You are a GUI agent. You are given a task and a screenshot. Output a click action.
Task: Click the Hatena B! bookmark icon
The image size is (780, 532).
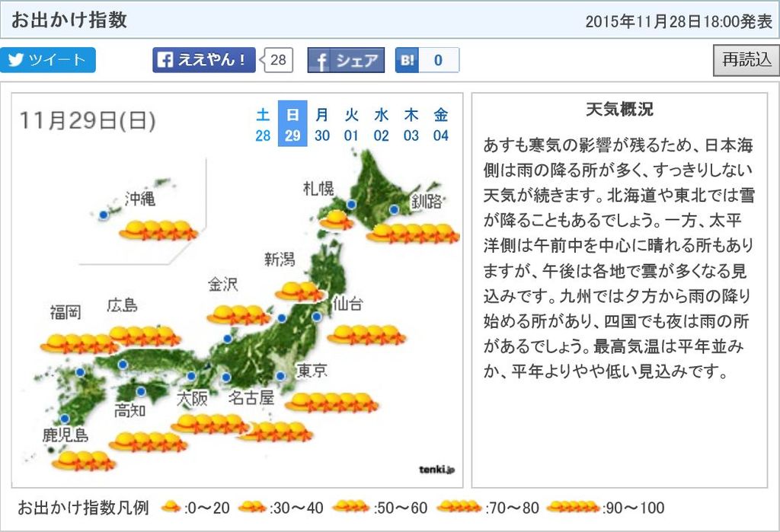(x=408, y=60)
